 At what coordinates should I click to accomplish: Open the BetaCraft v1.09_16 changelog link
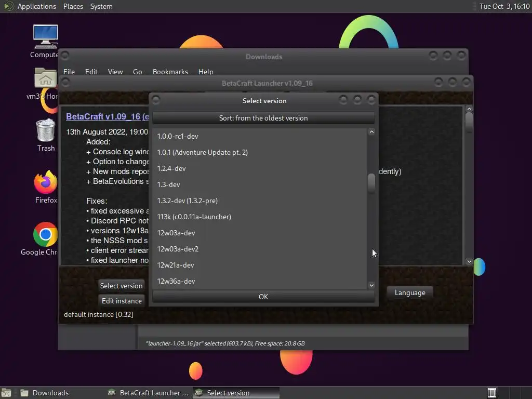click(x=107, y=116)
